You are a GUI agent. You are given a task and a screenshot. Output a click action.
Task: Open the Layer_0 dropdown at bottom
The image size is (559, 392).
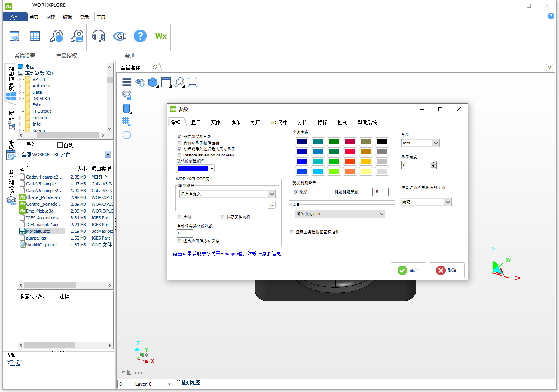[145, 384]
